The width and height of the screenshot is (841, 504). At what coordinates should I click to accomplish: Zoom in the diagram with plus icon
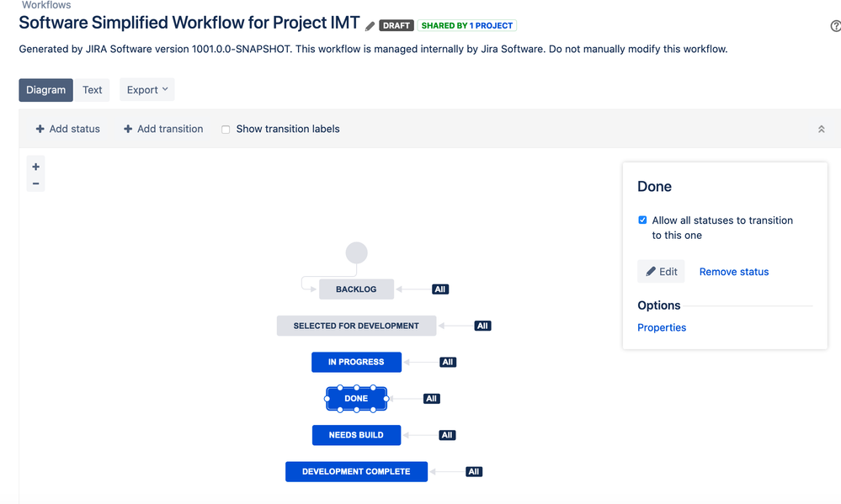tap(36, 167)
